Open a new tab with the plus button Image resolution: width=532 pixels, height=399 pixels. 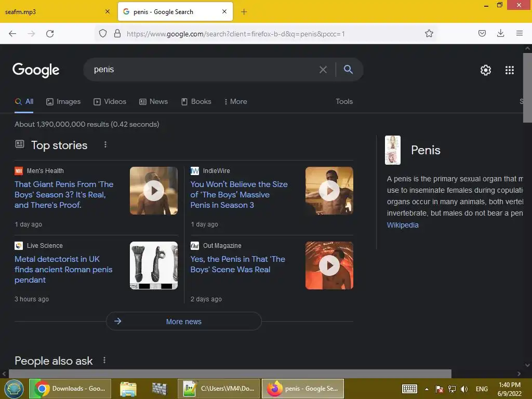(244, 12)
